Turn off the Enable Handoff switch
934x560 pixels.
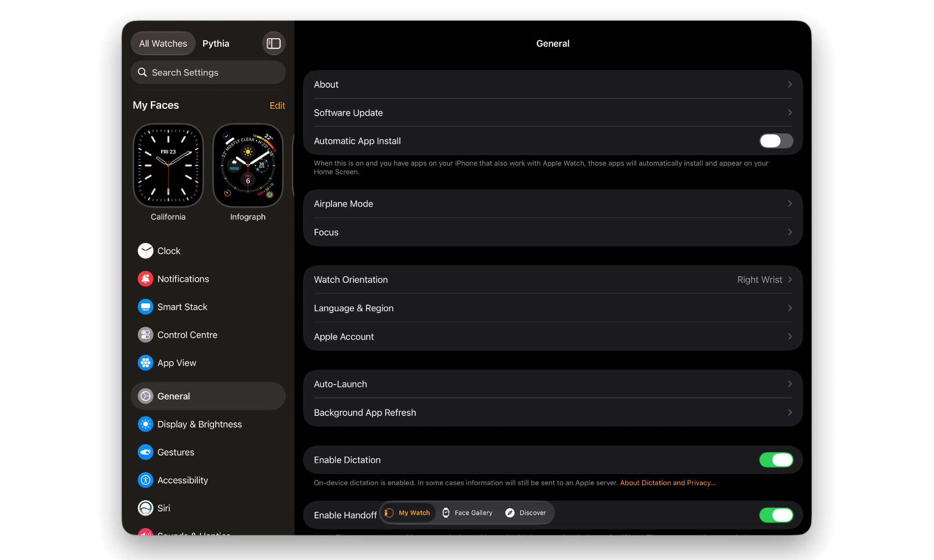[x=776, y=515]
